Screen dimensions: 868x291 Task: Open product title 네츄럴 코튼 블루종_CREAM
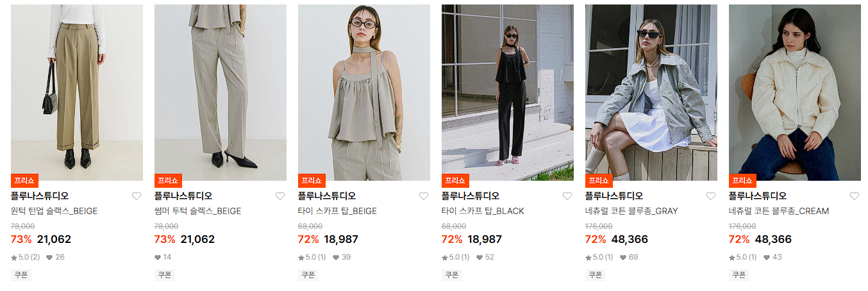(x=779, y=211)
